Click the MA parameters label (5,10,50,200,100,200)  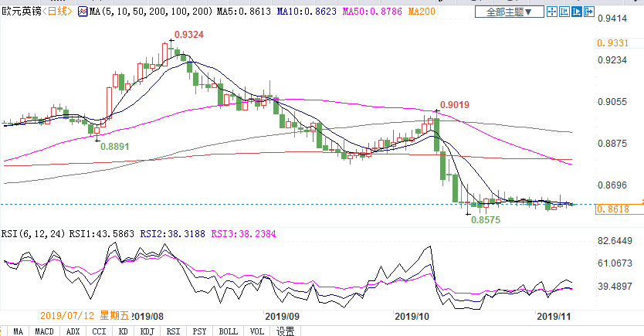pos(136,12)
